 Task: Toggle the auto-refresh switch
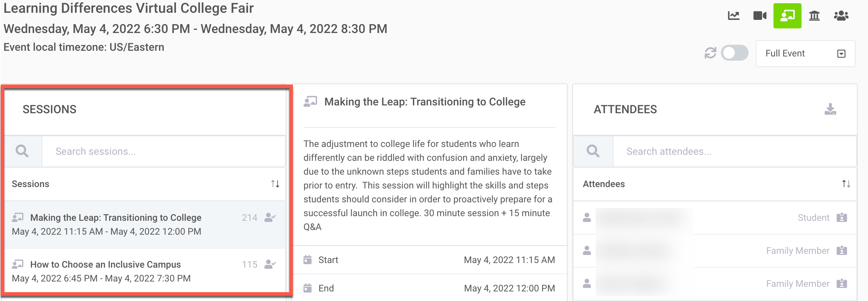coord(734,53)
